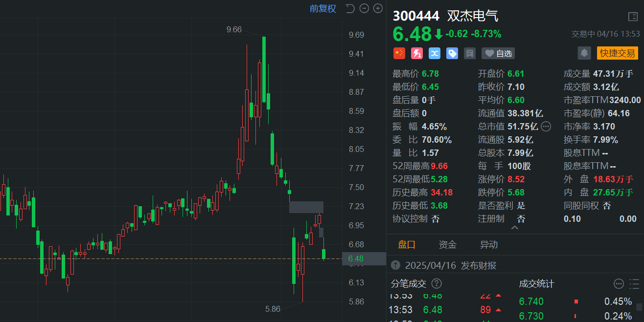Click the 总市值 value 51.75亿
This screenshot has height=322, width=644.
point(523,127)
